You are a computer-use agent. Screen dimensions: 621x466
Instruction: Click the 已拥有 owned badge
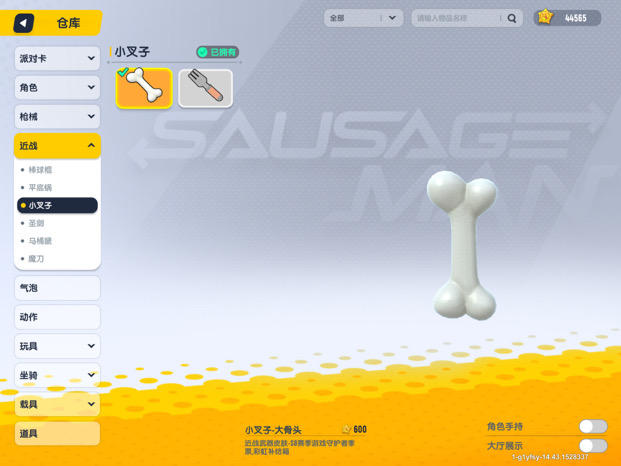pos(217,52)
